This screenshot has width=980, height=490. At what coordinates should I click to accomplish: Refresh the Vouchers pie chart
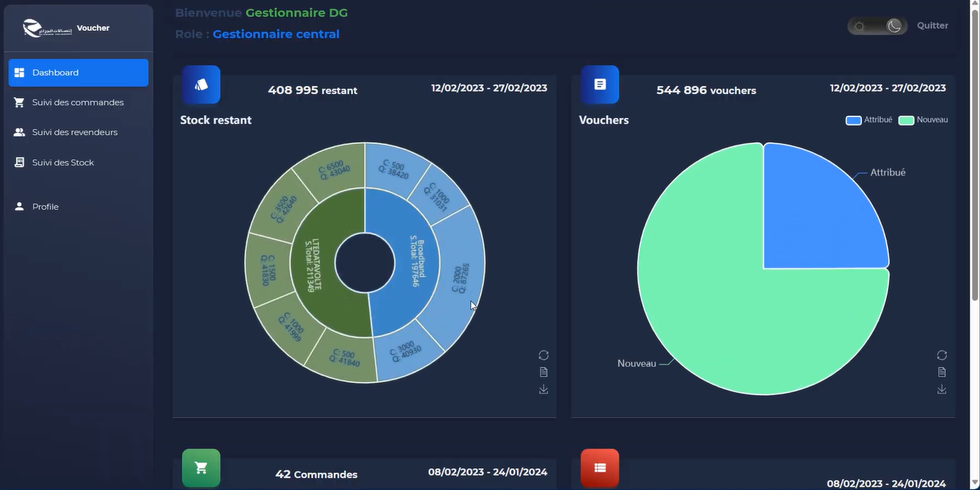(x=941, y=355)
